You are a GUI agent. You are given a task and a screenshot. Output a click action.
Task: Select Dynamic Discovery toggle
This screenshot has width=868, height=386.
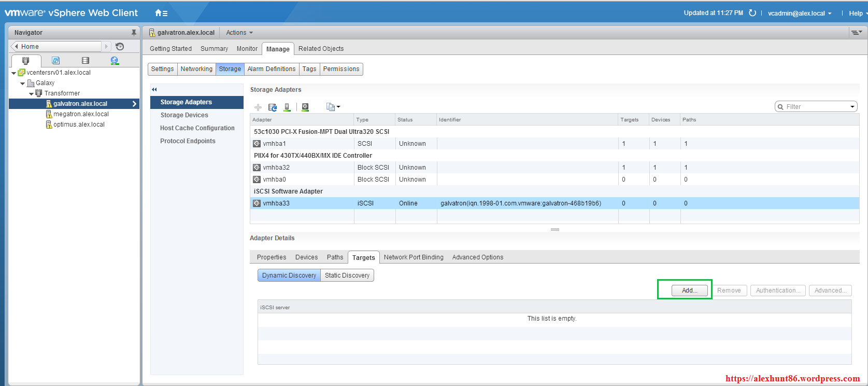coord(289,275)
